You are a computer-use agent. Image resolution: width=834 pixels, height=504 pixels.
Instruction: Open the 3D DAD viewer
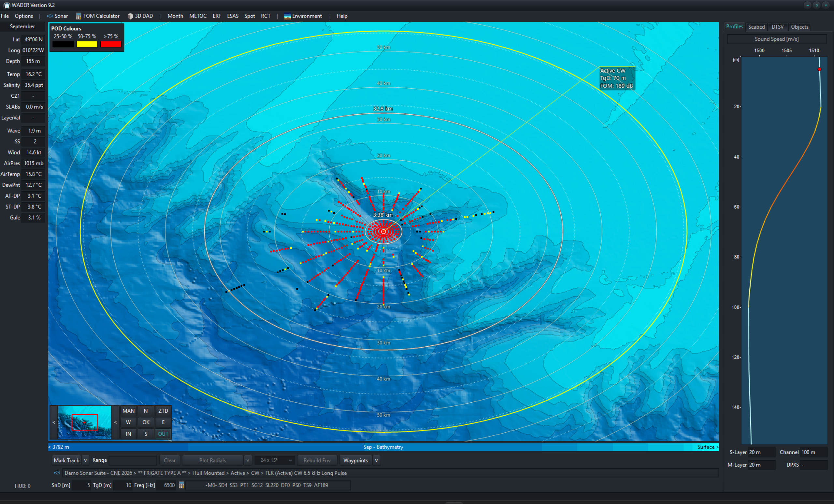tap(140, 16)
